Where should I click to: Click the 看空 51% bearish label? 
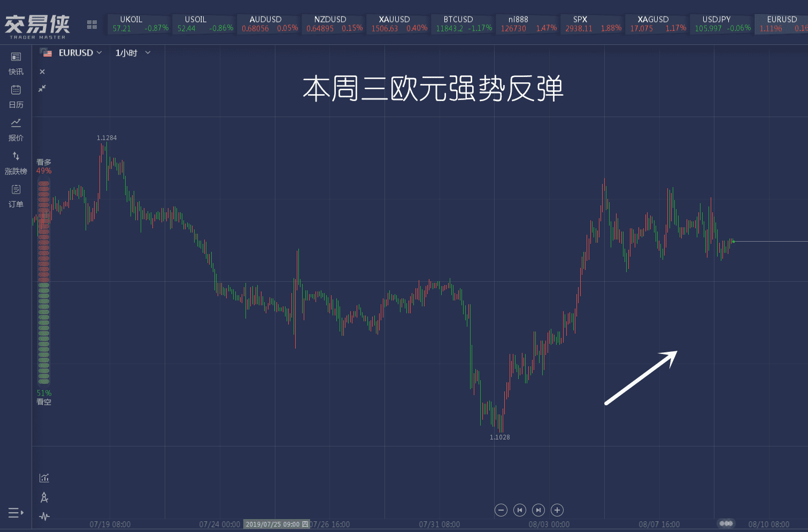click(x=44, y=397)
